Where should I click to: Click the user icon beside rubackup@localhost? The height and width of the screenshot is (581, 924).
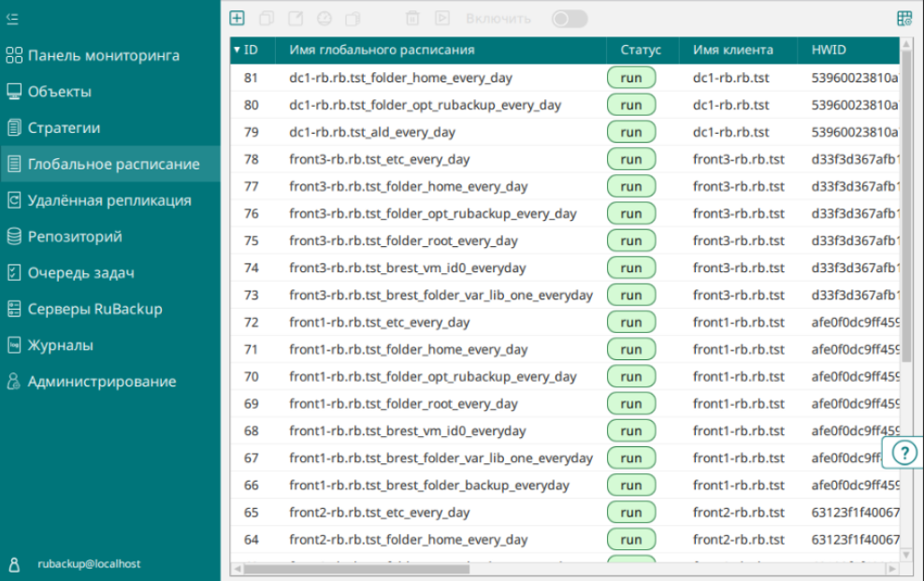(14, 564)
